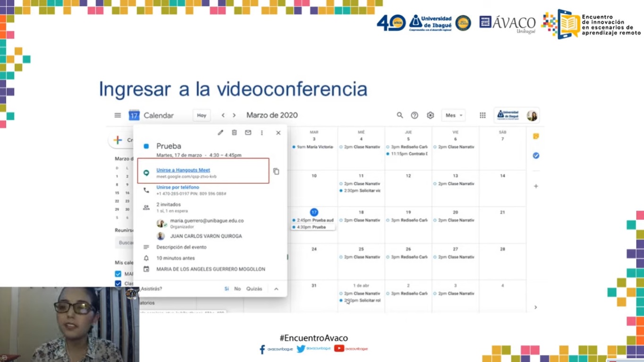Open the Google Keep yellow side panel icon
Viewport: 644px width, 362px height.
536,136
